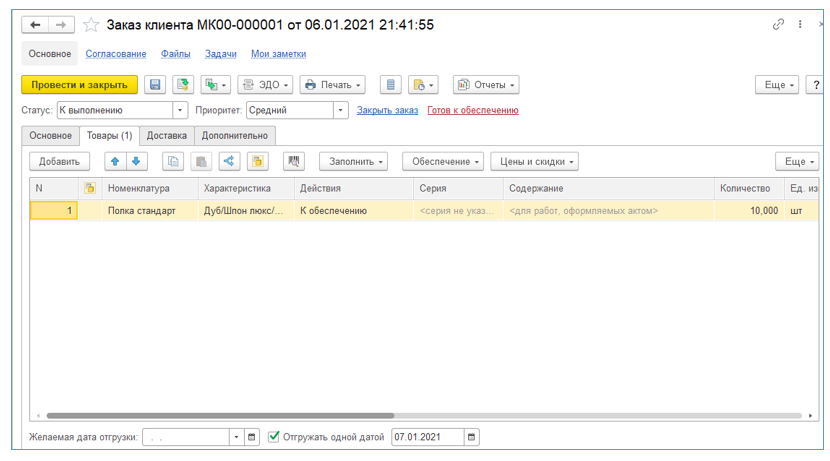
Task: Click the horizontal scrollbar under the goods table
Action: (220, 416)
